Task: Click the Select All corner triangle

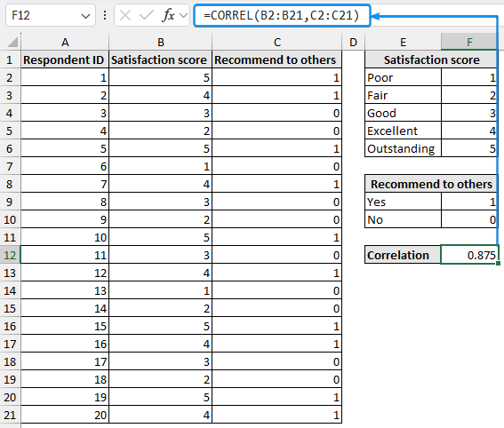Action: click(x=12, y=42)
